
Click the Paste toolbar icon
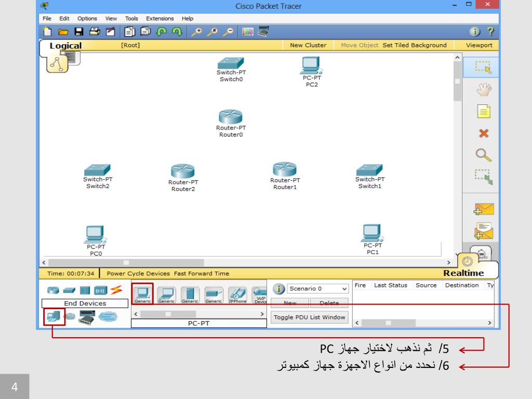145,32
